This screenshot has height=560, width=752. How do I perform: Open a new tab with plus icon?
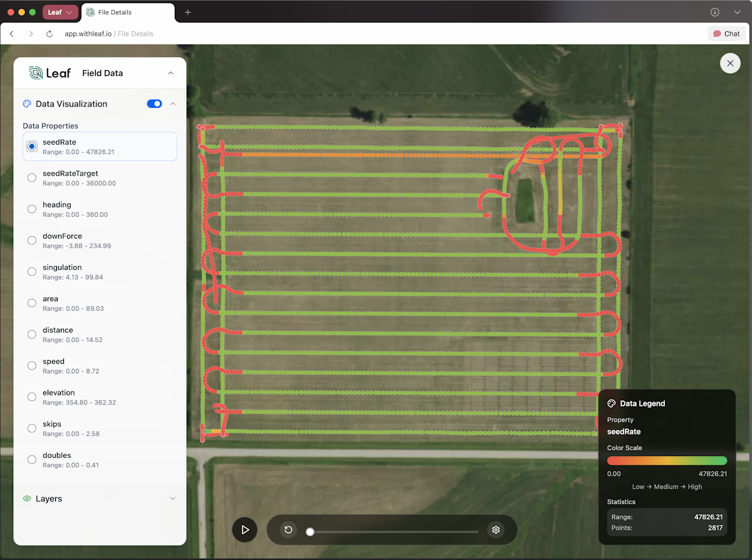[x=188, y=13]
